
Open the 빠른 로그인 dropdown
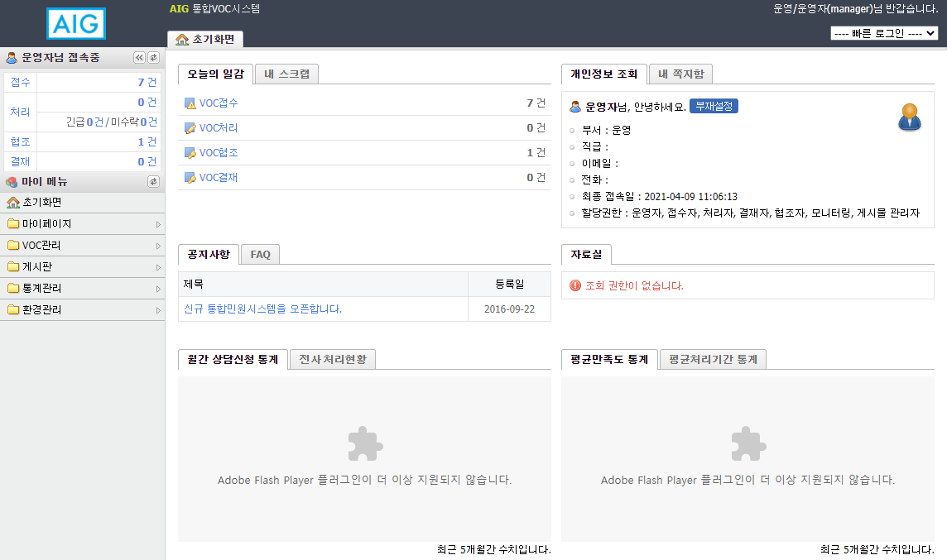883,34
